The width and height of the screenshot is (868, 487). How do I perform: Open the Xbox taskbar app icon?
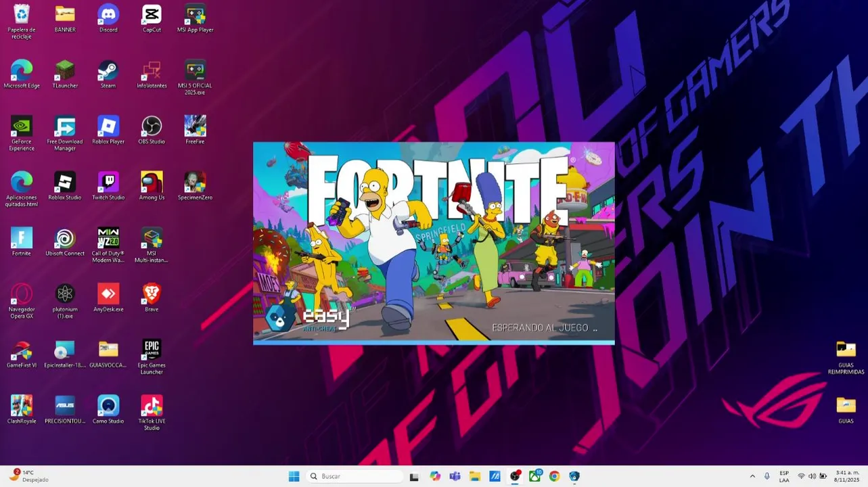coord(534,476)
